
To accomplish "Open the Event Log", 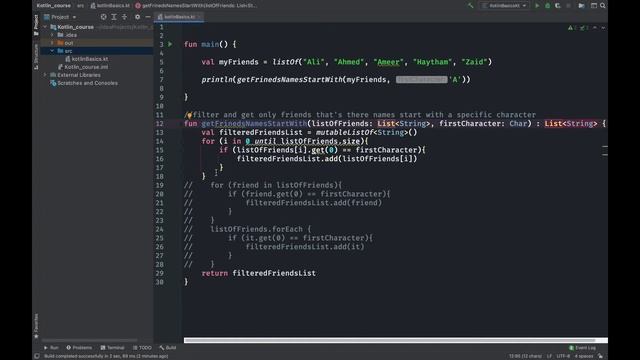I will coord(582,348).
